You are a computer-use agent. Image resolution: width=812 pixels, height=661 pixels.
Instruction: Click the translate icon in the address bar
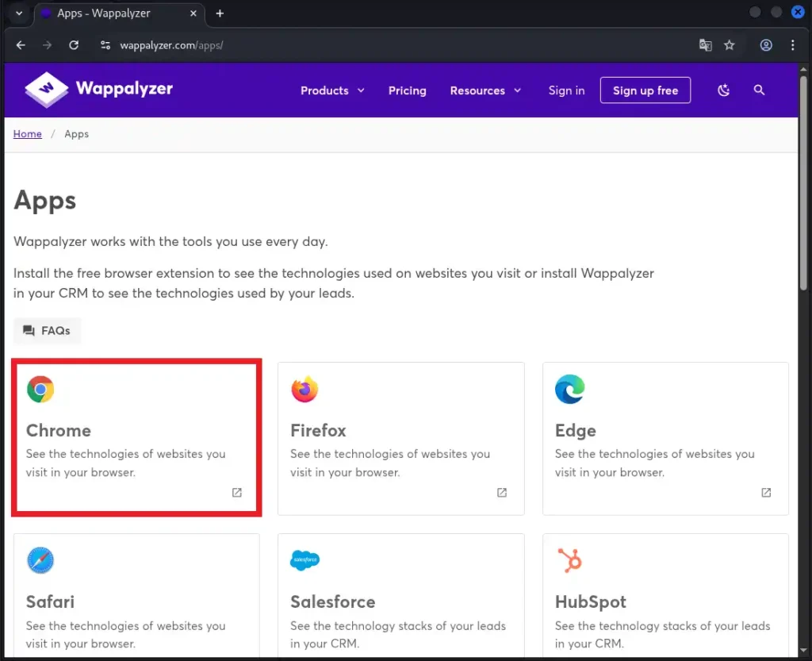[705, 45]
